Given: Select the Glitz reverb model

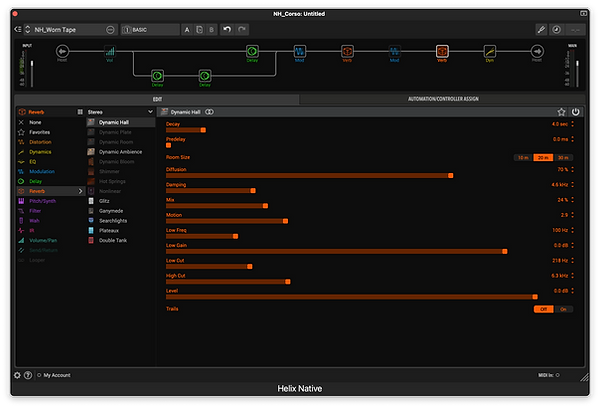Looking at the screenshot, I should click(121, 201).
